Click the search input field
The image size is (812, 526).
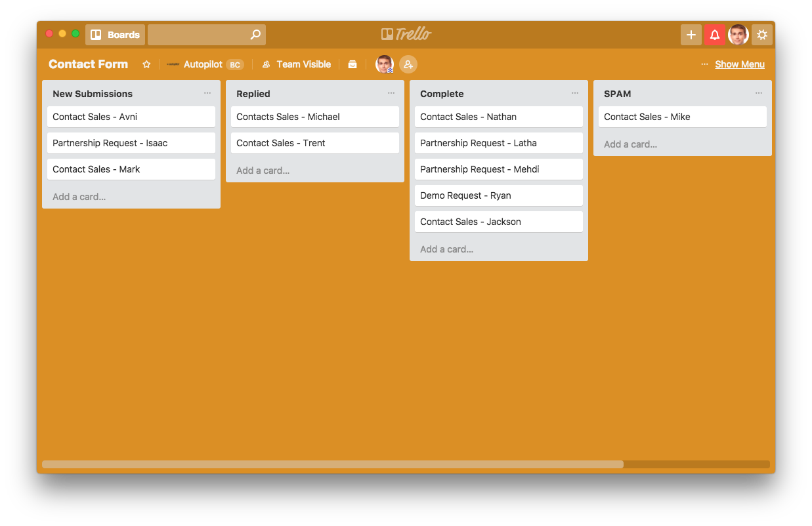pos(207,35)
